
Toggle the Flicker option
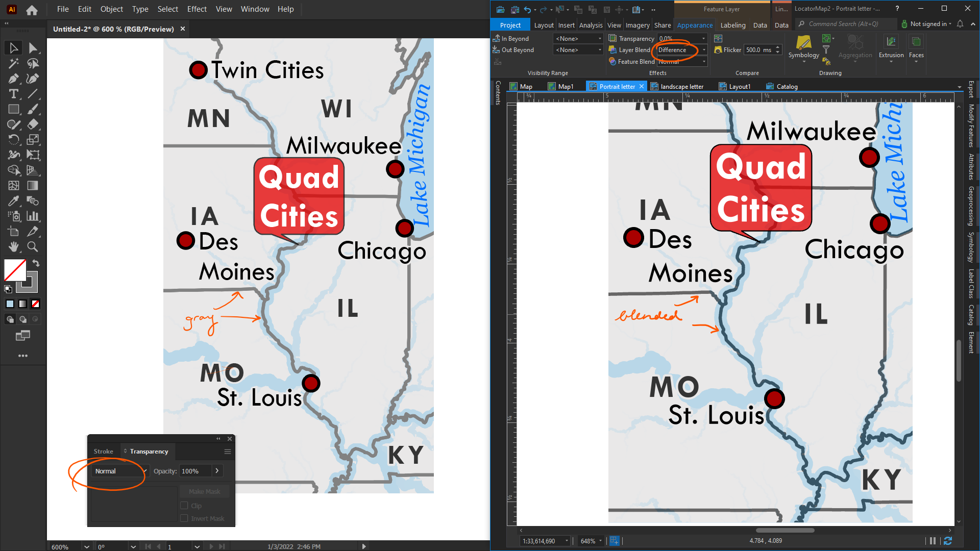tap(727, 50)
